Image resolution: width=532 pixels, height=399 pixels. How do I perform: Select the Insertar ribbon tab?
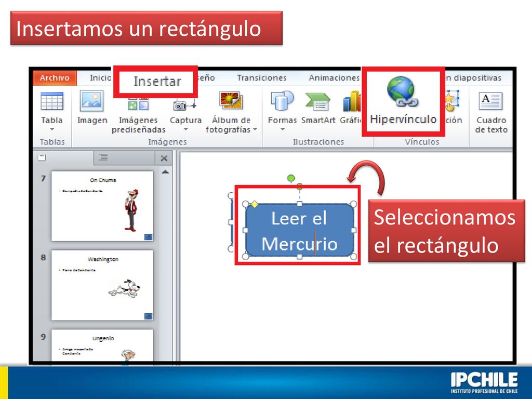tap(156, 82)
